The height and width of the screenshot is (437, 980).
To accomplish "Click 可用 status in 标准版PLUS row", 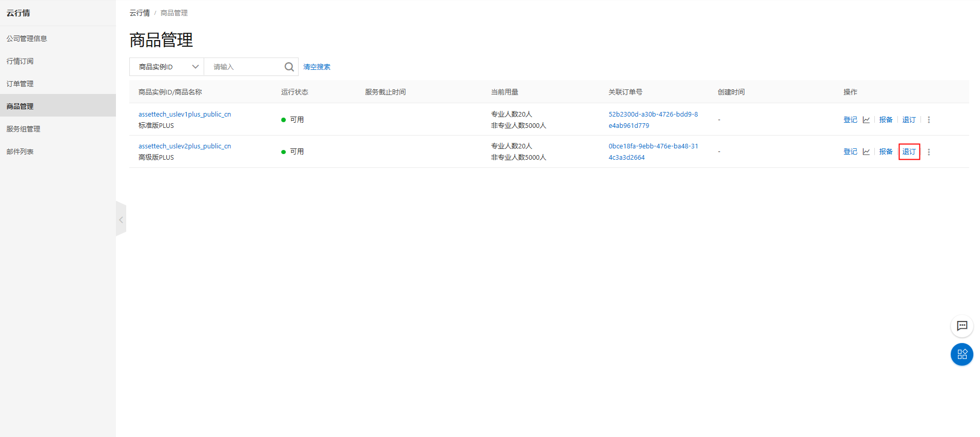I will (297, 120).
